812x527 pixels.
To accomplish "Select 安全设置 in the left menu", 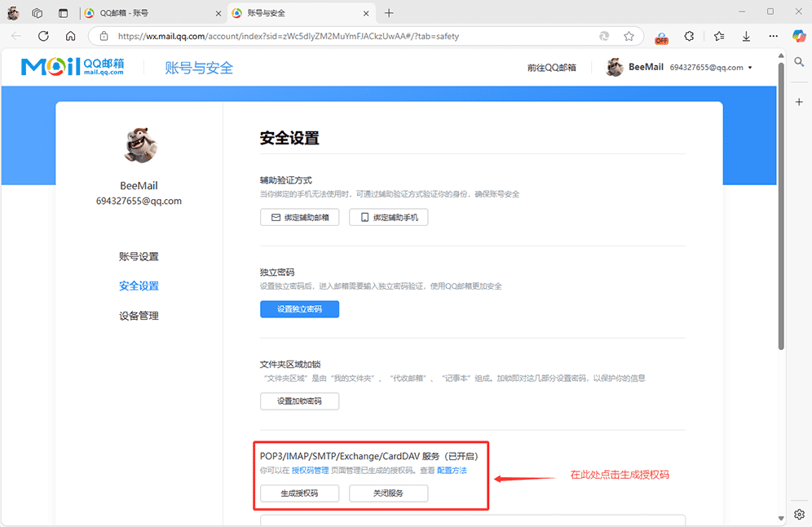I will (x=139, y=286).
